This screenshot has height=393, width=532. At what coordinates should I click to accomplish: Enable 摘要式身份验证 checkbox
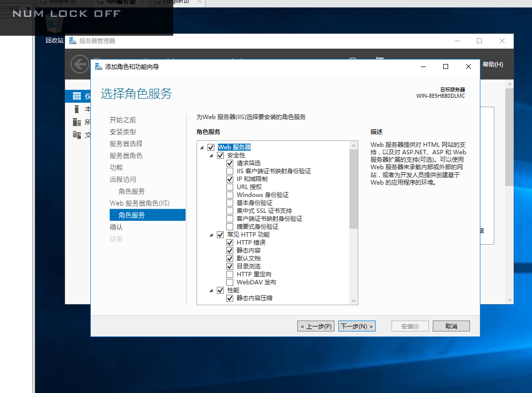pyautogui.click(x=230, y=227)
